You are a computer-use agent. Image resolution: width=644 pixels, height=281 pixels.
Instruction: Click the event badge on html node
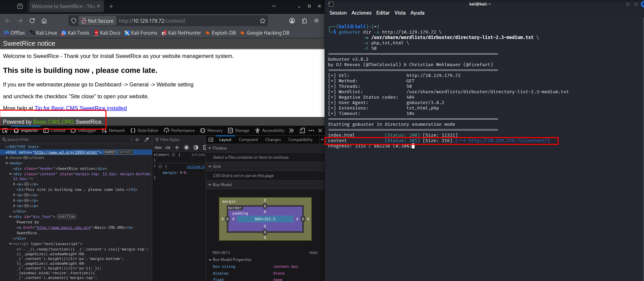[110, 152]
